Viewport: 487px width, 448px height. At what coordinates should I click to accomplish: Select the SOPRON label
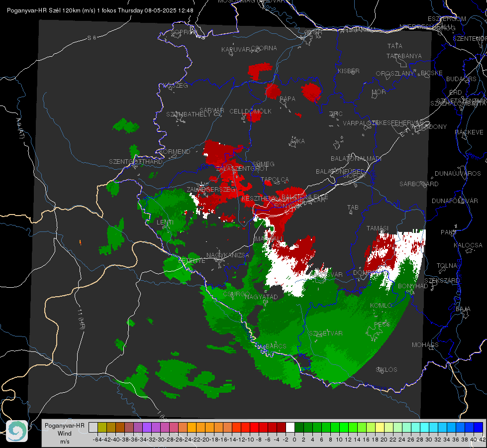pyautogui.click(x=183, y=32)
